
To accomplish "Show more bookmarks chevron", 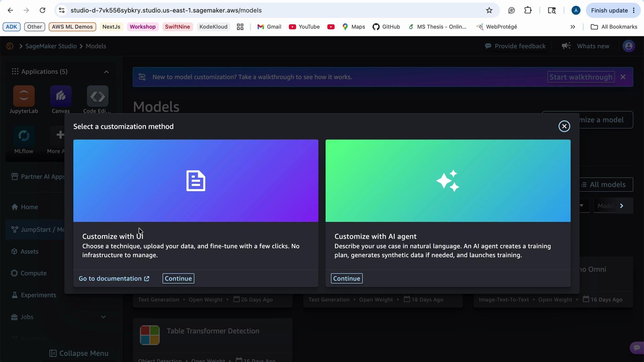I will coord(573,27).
